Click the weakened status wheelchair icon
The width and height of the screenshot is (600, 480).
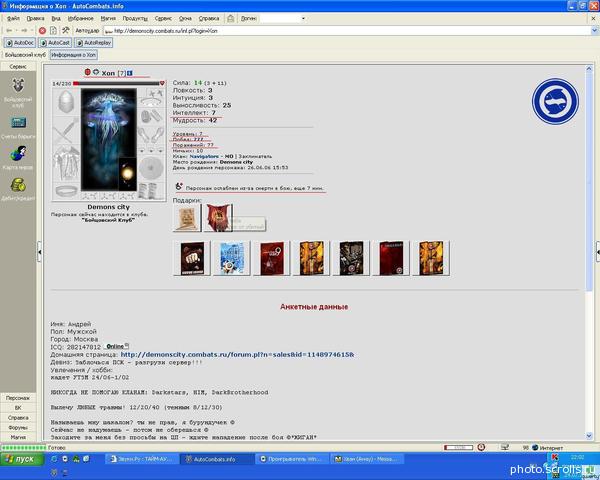point(179,186)
